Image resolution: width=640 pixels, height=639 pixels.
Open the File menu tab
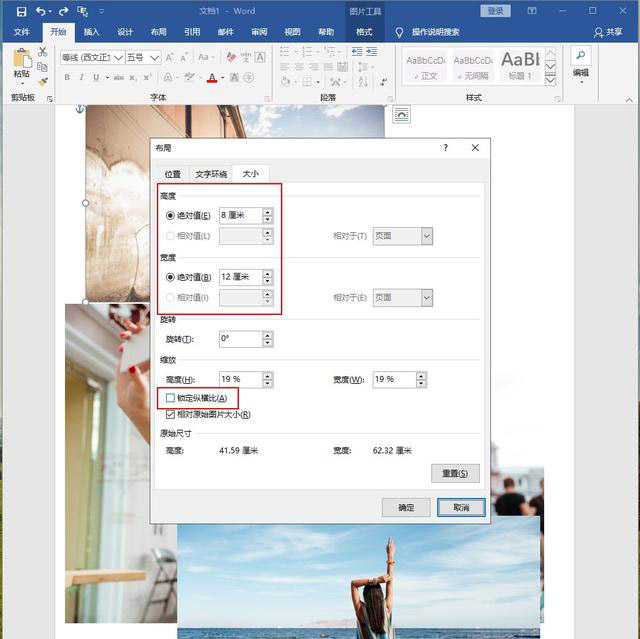point(22,32)
